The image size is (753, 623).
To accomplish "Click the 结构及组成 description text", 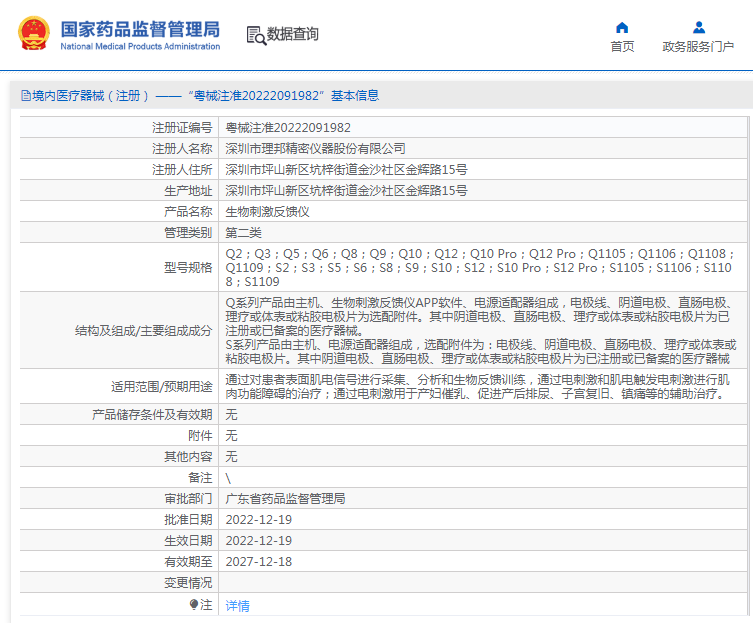I will (x=481, y=330).
